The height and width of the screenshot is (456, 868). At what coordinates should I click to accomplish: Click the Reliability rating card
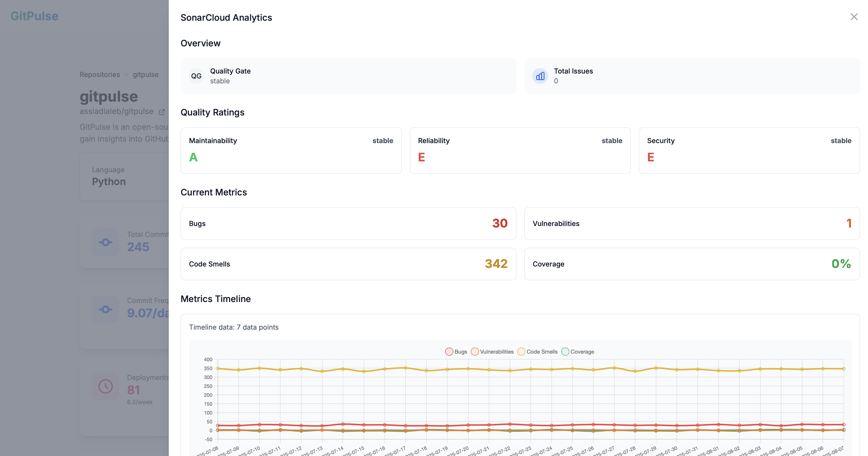pyautogui.click(x=520, y=150)
